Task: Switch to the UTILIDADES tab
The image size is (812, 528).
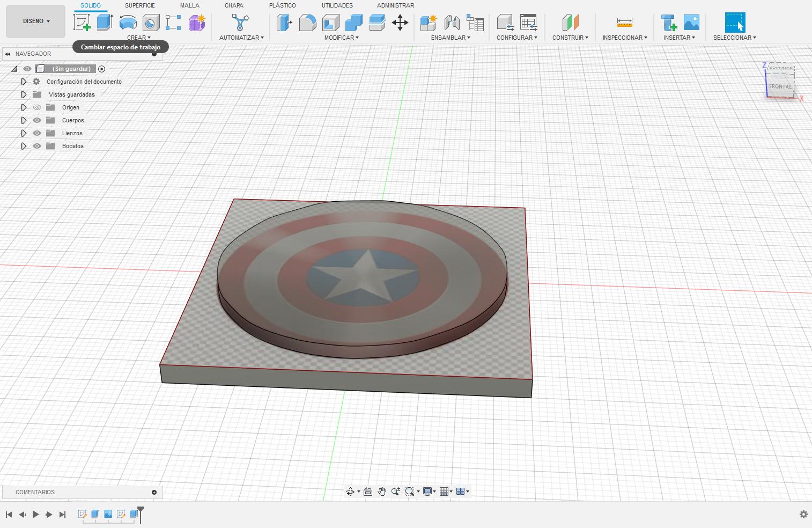Action: coord(337,5)
